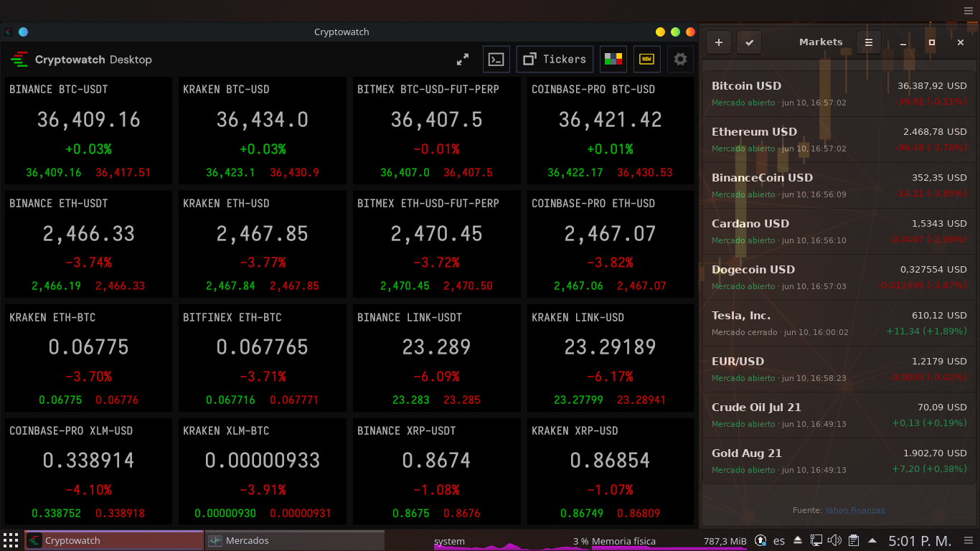
Task: Open the application launcher grid icon
Action: tap(11, 540)
